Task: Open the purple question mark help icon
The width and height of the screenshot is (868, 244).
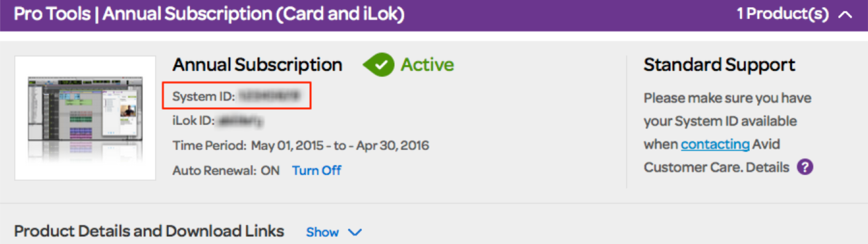Action: [805, 167]
